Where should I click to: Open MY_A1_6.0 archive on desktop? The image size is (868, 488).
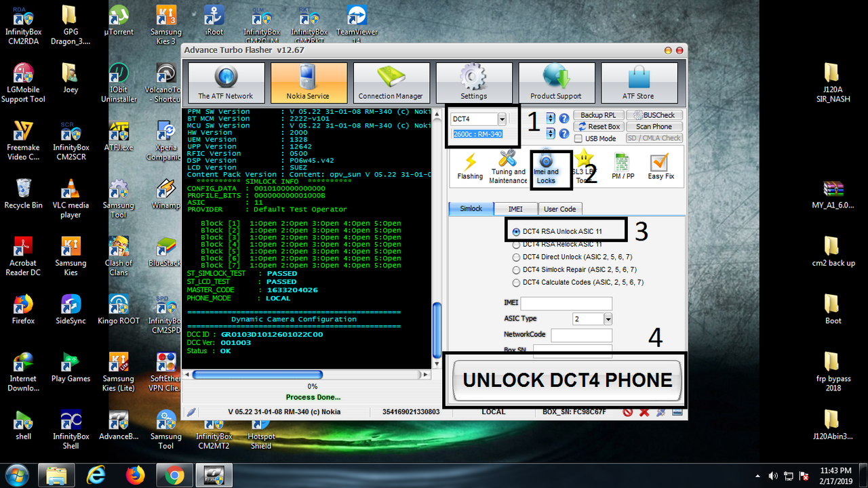tap(833, 193)
